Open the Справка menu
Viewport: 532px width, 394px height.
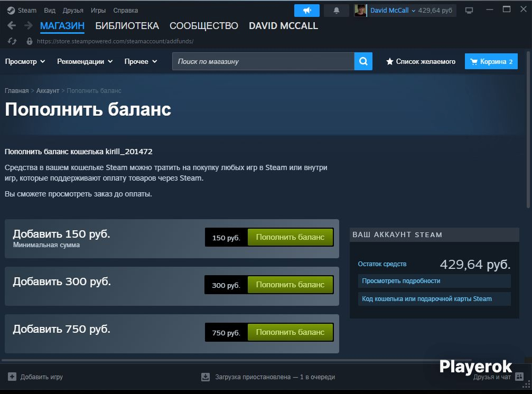(x=126, y=11)
